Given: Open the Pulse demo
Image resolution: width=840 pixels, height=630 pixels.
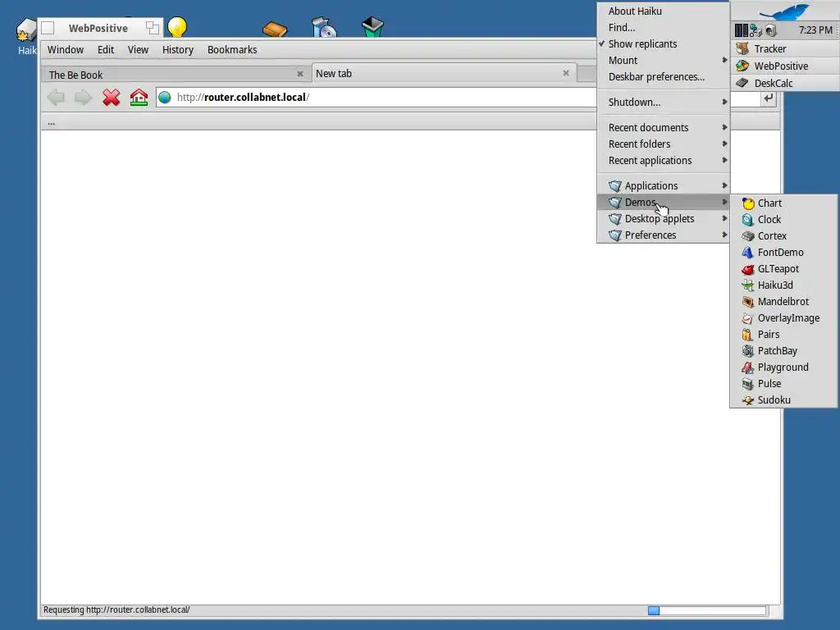Looking at the screenshot, I should point(783,384).
